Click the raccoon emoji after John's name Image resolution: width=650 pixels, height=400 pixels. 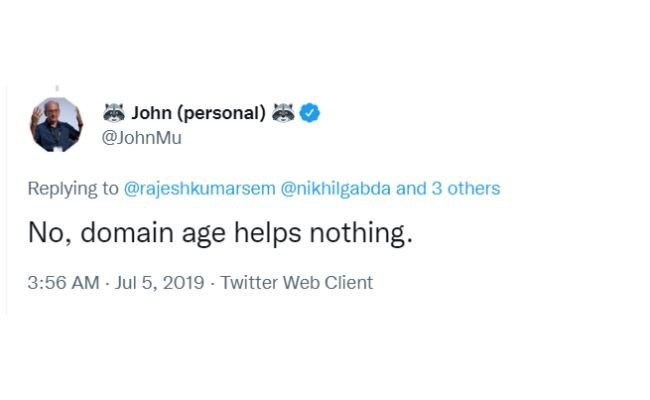(x=284, y=113)
